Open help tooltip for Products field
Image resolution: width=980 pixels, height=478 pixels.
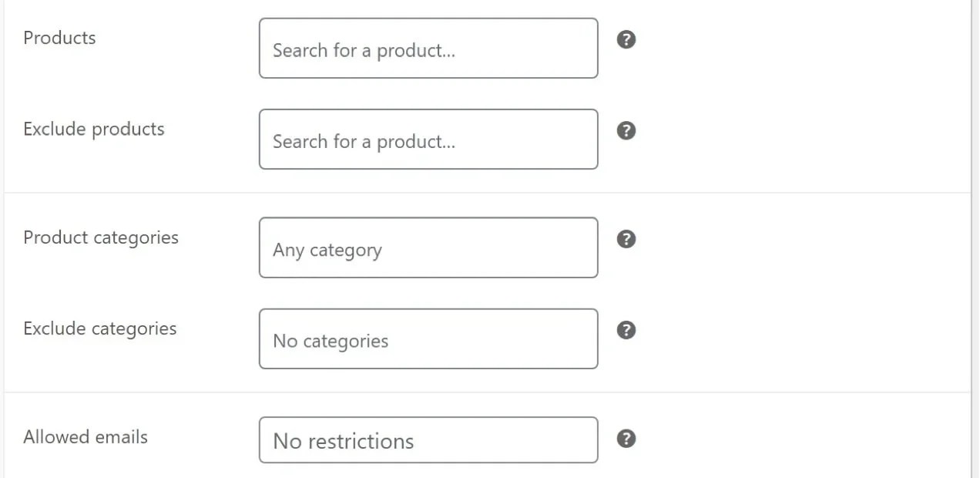[626, 39]
